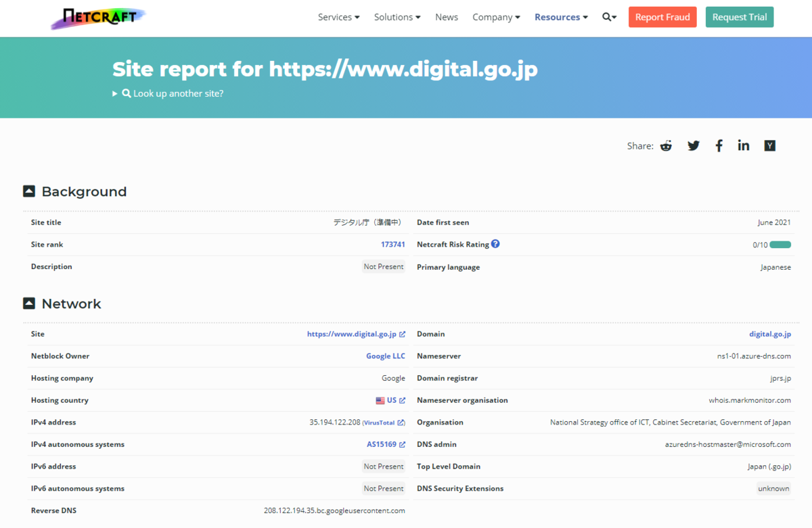812x528 pixels.
Task: Select the domain registrar jprs.jp
Action: (x=780, y=378)
